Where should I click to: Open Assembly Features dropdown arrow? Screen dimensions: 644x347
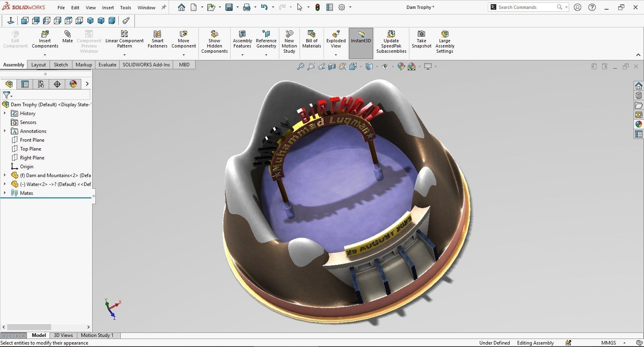click(x=242, y=55)
